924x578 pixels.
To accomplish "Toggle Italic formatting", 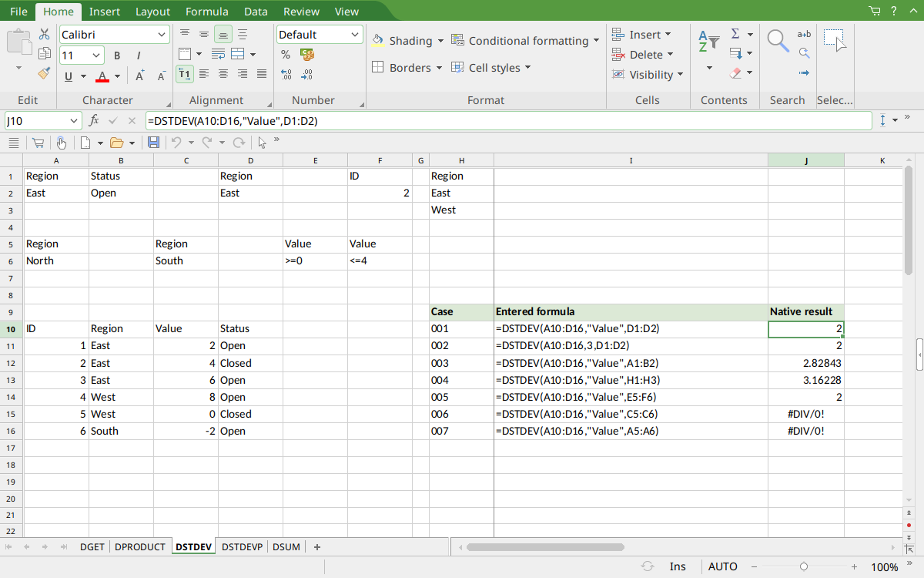I will [139, 55].
